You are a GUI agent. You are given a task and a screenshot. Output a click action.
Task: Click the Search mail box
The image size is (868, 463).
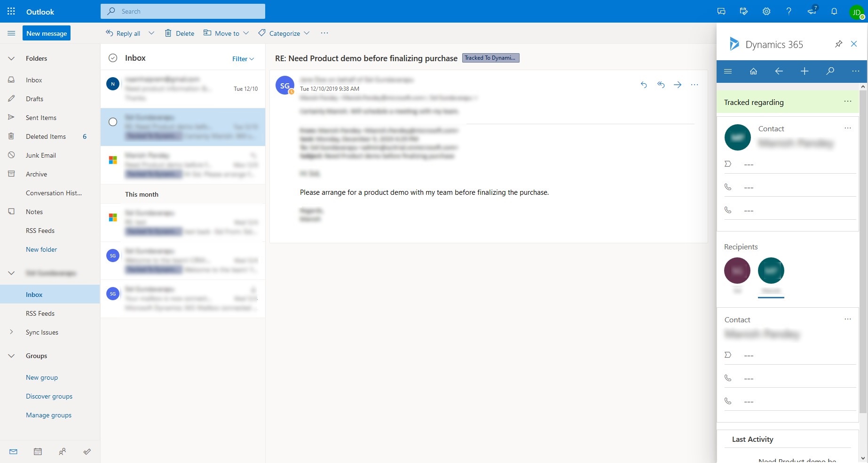(183, 11)
